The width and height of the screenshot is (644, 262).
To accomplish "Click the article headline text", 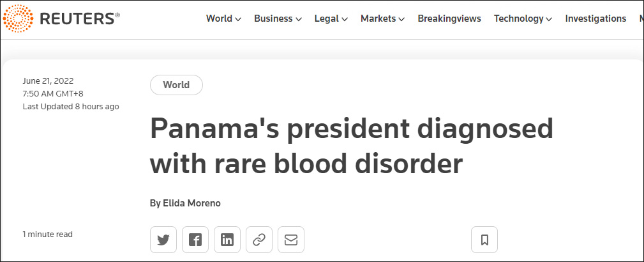I will pyautogui.click(x=351, y=146).
